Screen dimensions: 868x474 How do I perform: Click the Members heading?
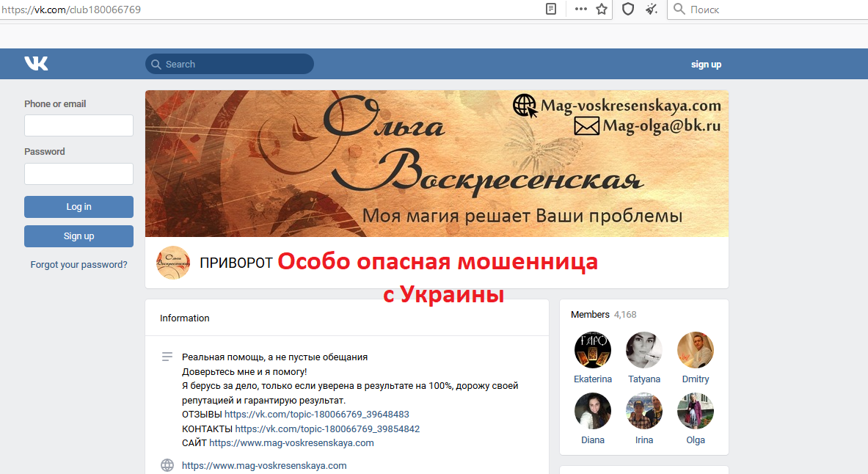pos(590,315)
